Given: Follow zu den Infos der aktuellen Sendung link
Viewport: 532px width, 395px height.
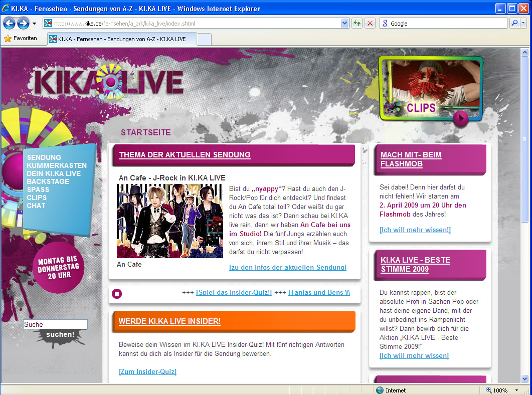Looking at the screenshot, I should pos(288,267).
